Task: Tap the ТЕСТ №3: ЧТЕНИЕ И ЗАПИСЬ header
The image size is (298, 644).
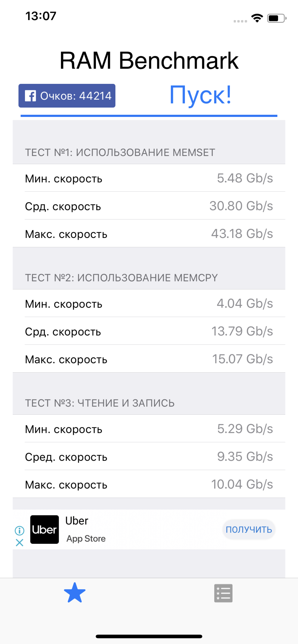Action: [100, 403]
